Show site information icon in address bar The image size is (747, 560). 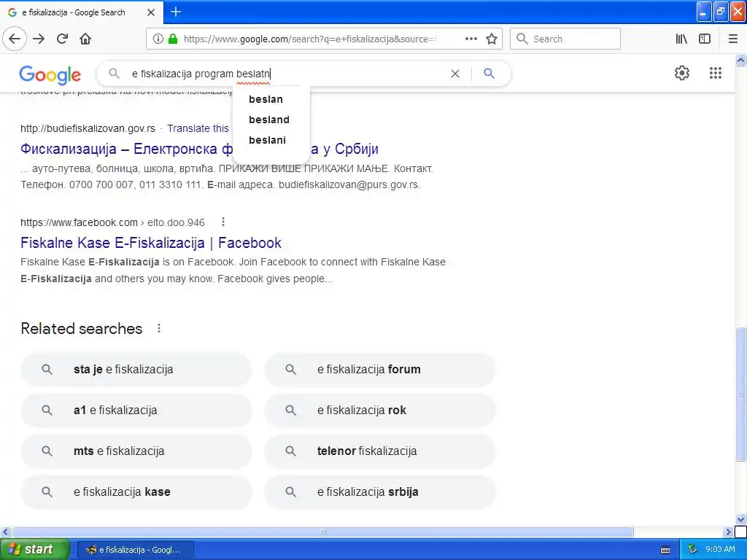[x=158, y=39]
